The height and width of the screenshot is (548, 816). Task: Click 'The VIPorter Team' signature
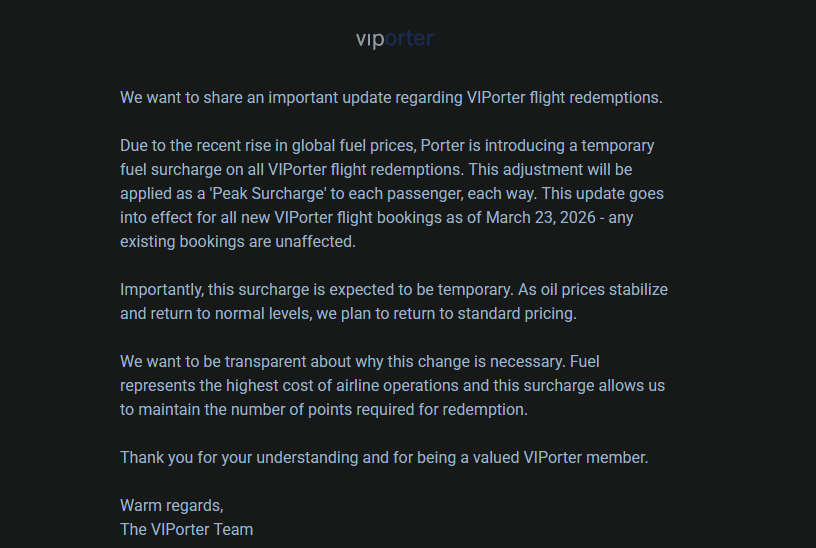[186, 530]
